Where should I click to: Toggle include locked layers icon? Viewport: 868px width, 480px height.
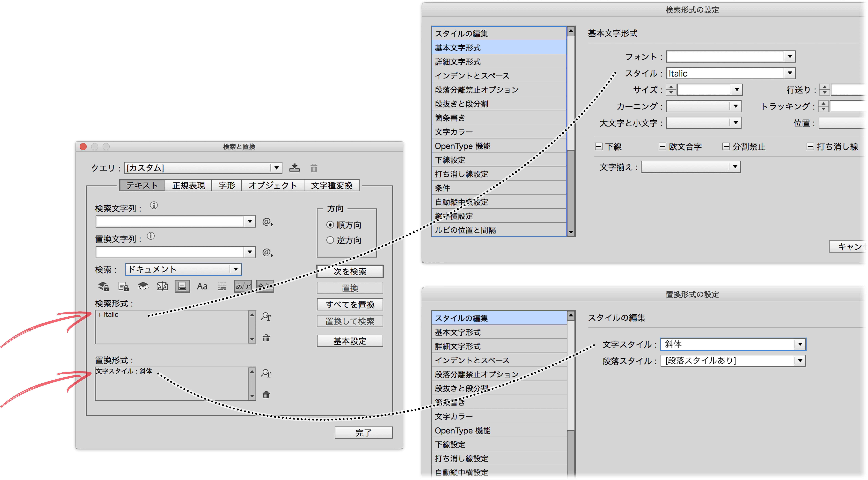point(103,286)
